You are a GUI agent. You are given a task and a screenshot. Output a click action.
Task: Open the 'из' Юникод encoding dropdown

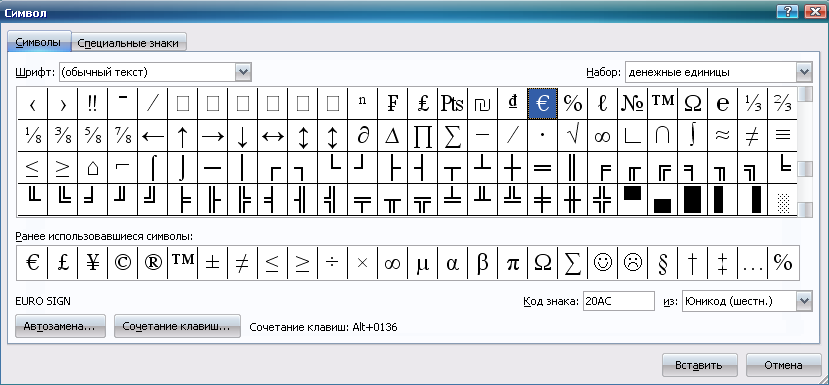804,301
